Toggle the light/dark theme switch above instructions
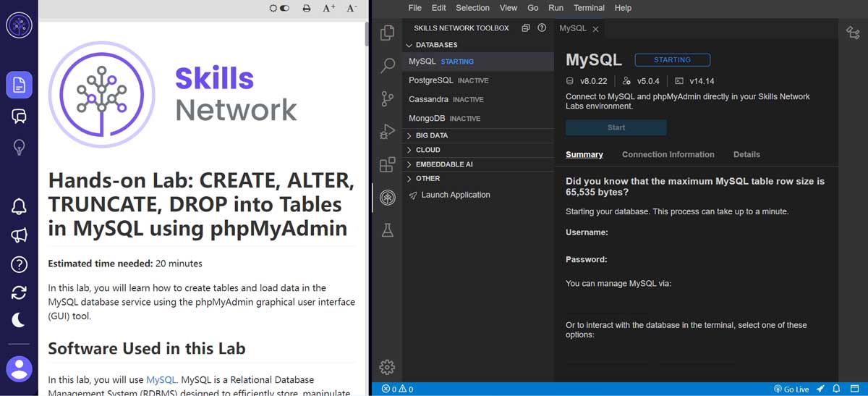 point(279,8)
